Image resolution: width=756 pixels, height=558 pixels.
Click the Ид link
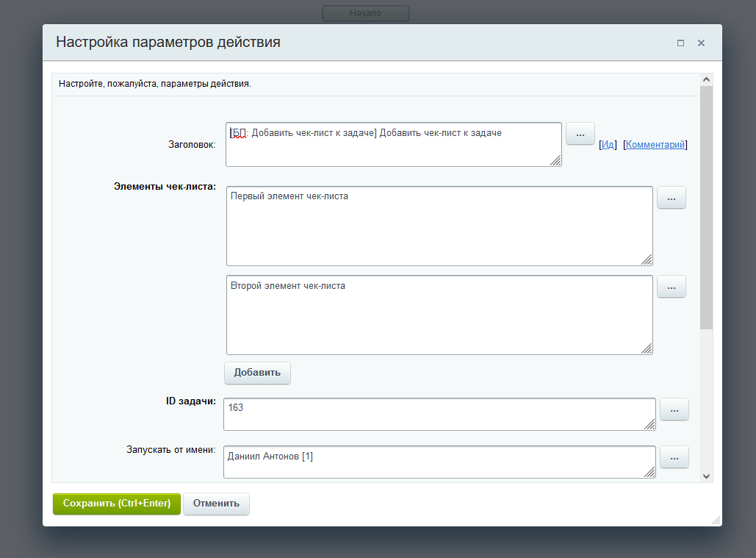[608, 145]
